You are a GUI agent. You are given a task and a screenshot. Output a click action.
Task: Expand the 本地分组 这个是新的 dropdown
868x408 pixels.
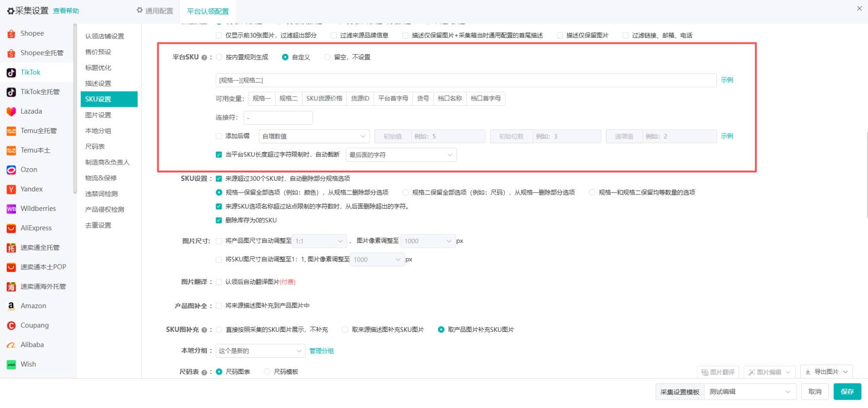tap(260, 351)
